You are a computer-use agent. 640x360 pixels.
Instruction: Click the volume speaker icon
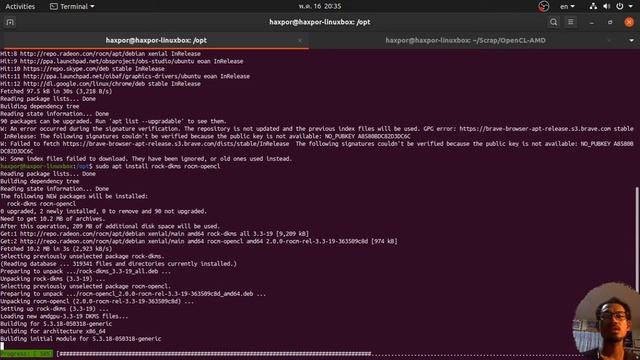pos(607,7)
